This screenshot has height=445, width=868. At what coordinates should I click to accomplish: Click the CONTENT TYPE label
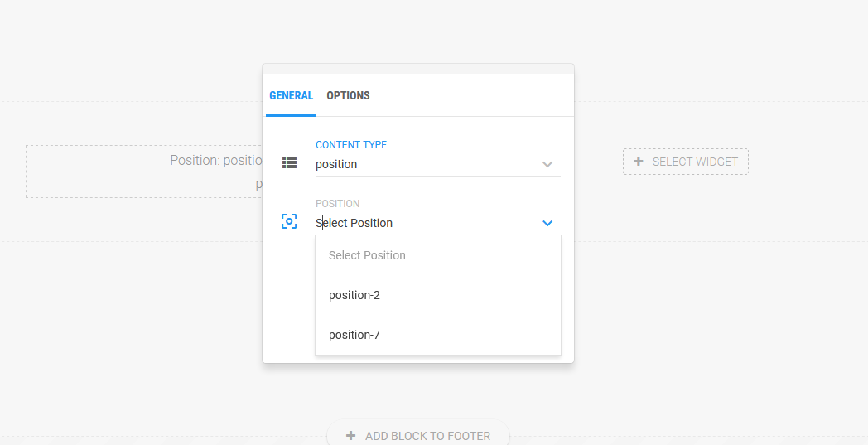[351, 145]
